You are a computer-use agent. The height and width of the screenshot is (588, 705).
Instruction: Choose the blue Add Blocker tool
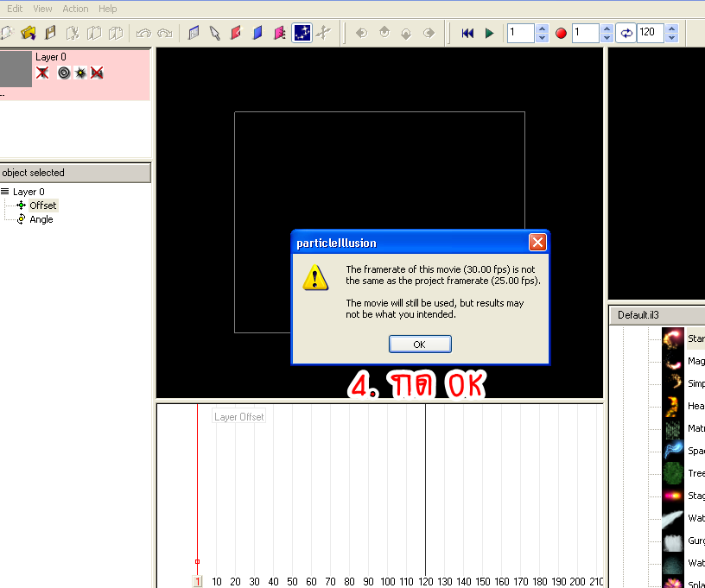tap(257, 33)
